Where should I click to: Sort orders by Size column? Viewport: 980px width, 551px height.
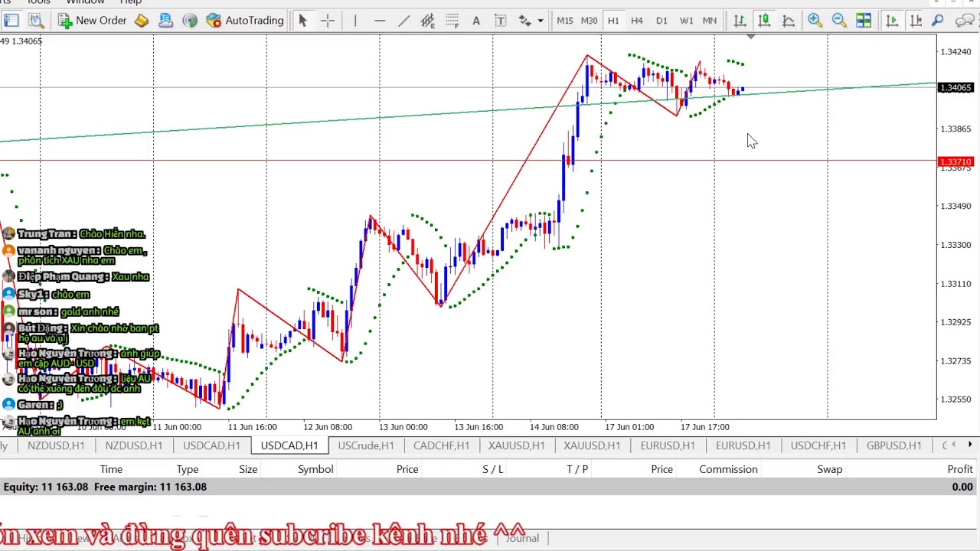[248, 469]
